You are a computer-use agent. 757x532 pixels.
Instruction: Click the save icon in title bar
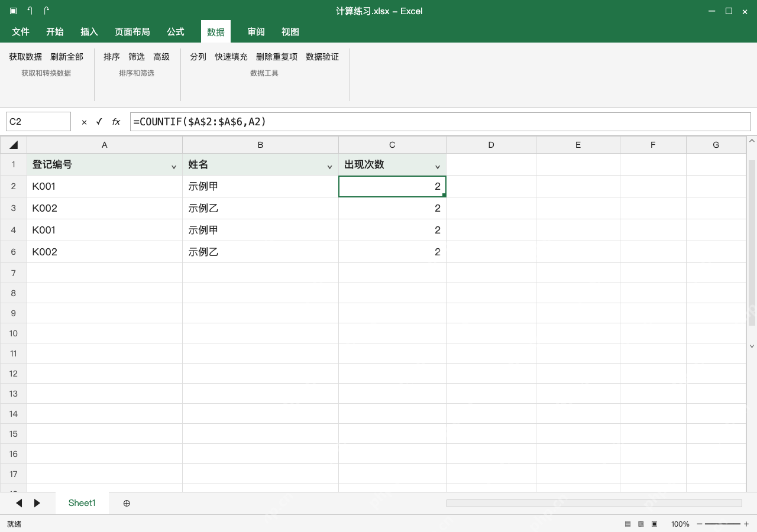(14, 11)
